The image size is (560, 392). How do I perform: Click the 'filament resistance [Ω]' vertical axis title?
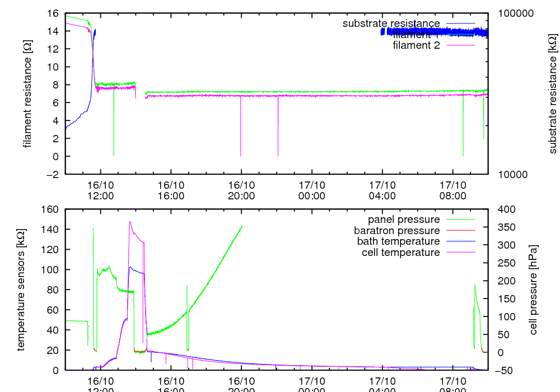(27, 94)
